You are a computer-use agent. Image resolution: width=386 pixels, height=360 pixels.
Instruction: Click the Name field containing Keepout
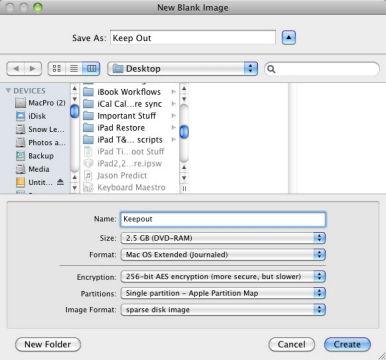(223, 219)
